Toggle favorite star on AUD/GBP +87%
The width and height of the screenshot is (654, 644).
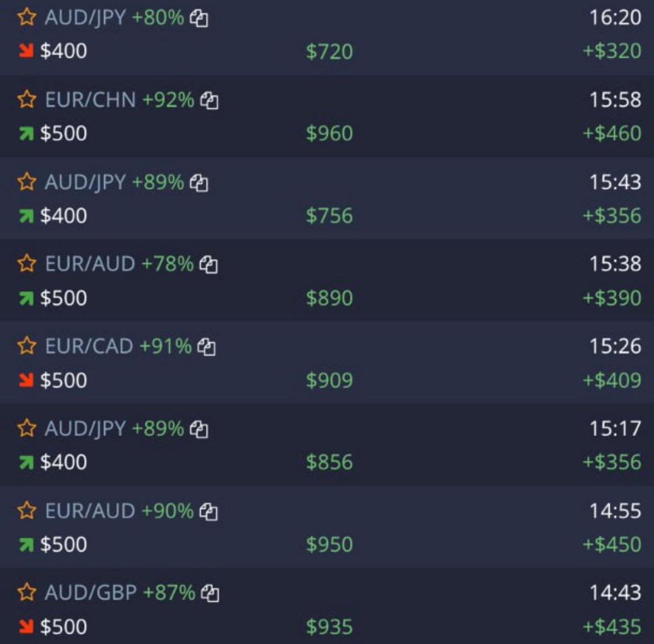pyautogui.click(x=27, y=592)
